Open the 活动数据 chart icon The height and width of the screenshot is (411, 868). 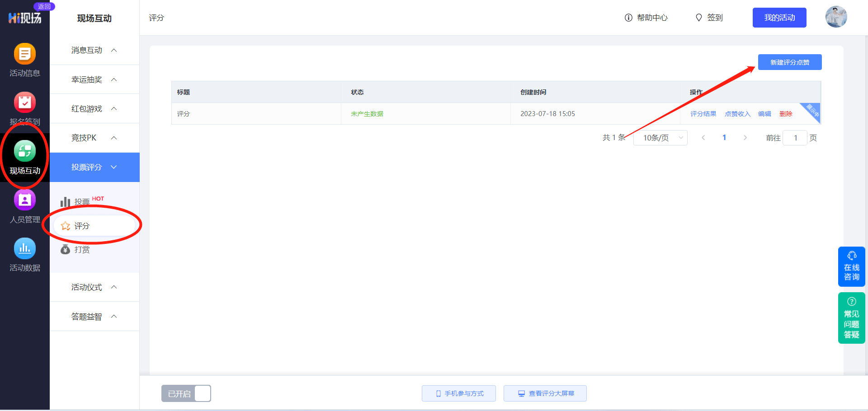(25, 248)
